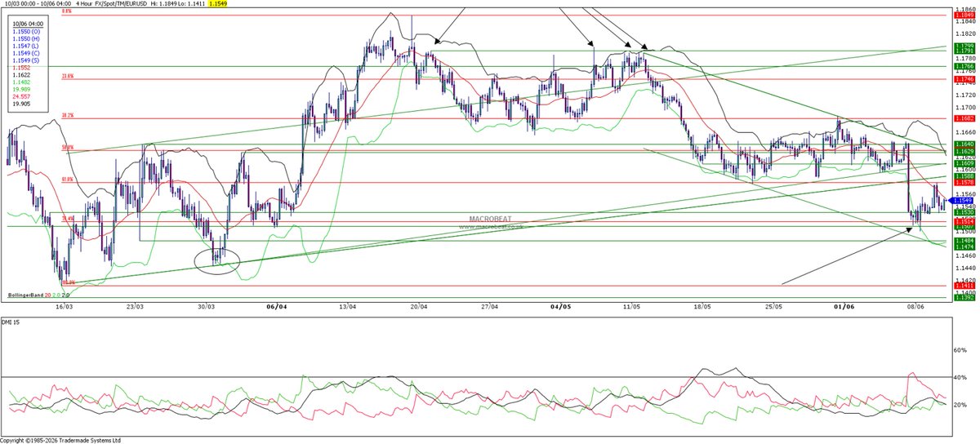
Task: Click the Trademade Systems Ltd copyright notice
Action: coord(60,440)
